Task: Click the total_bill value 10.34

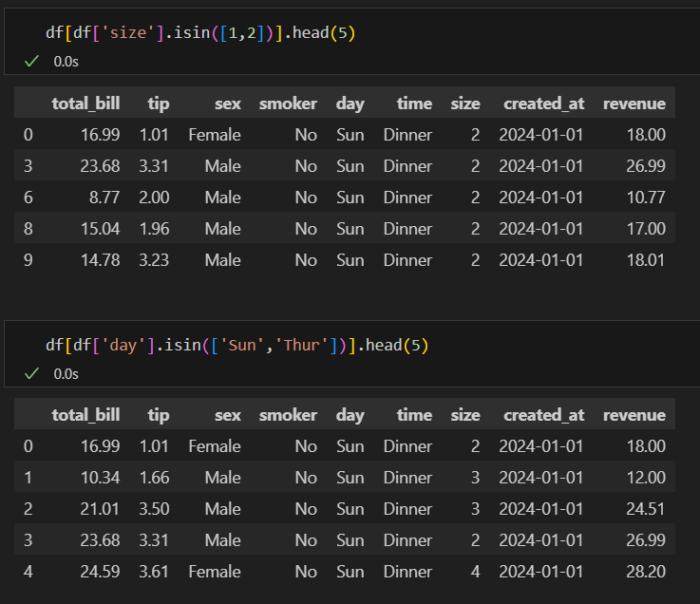Action: pos(100,478)
